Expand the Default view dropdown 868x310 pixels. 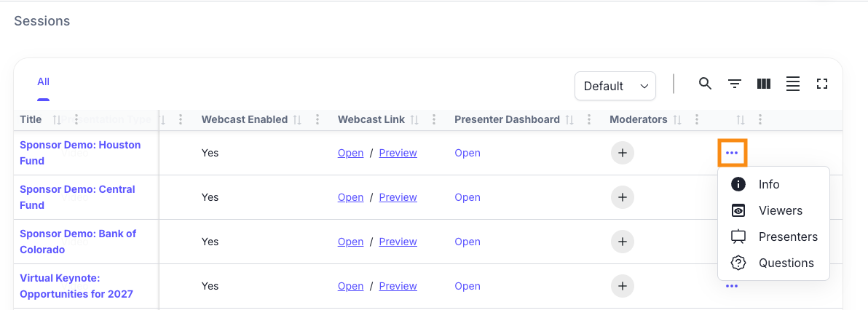click(x=615, y=86)
